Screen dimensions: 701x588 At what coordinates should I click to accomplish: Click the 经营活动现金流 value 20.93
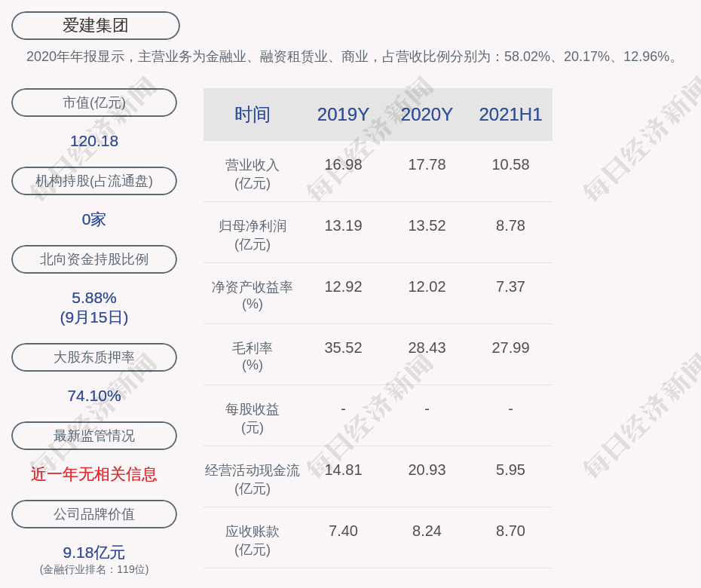(427, 470)
